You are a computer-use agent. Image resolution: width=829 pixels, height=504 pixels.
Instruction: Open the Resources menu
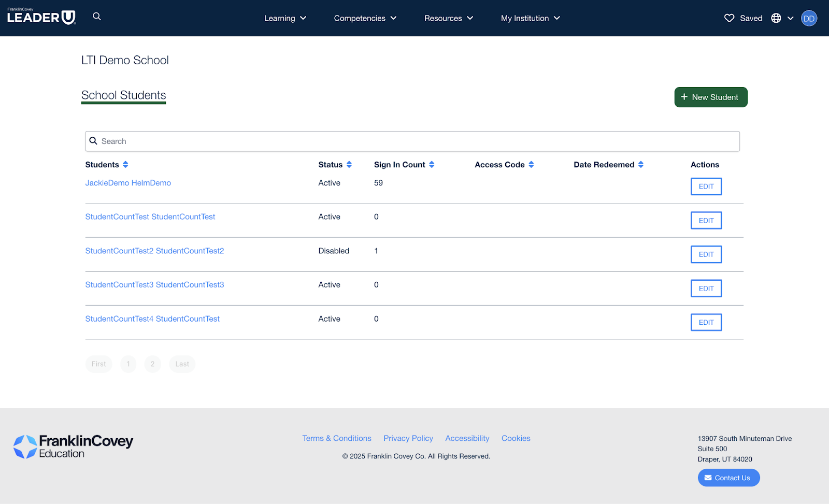[x=448, y=18]
